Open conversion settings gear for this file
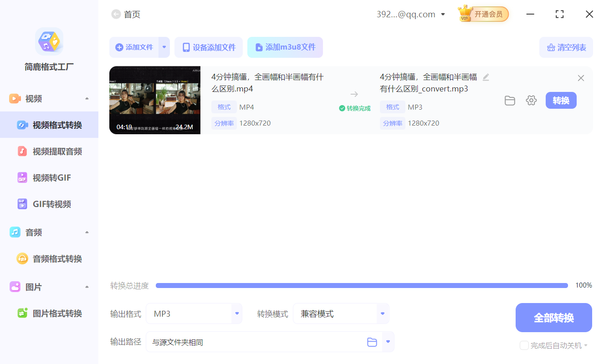Viewport: 604px width, 364px height. pos(531,100)
